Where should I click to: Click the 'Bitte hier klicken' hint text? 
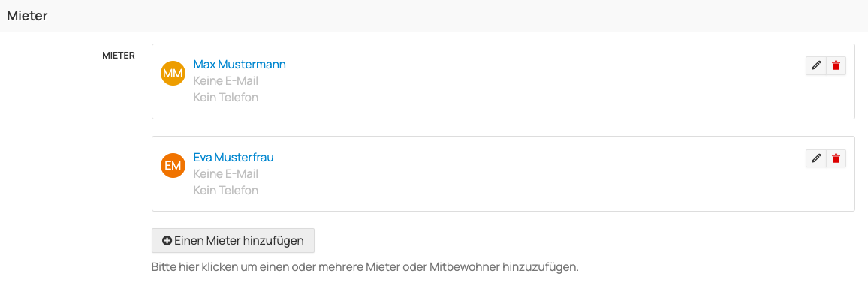[365, 268]
